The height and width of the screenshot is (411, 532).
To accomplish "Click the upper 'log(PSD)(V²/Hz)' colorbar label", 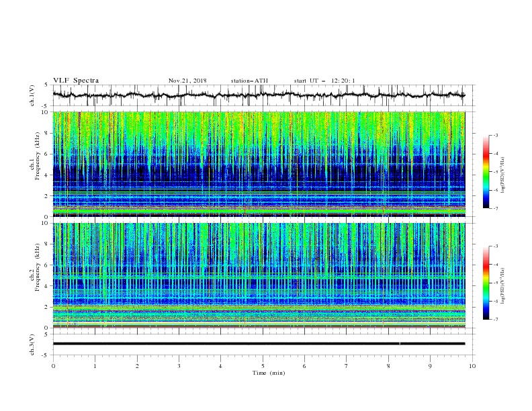I will (x=503, y=175).
